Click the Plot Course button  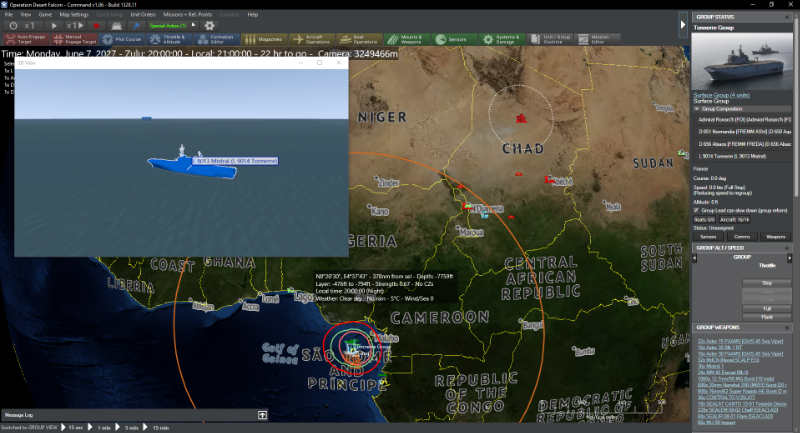pos(122,39)
